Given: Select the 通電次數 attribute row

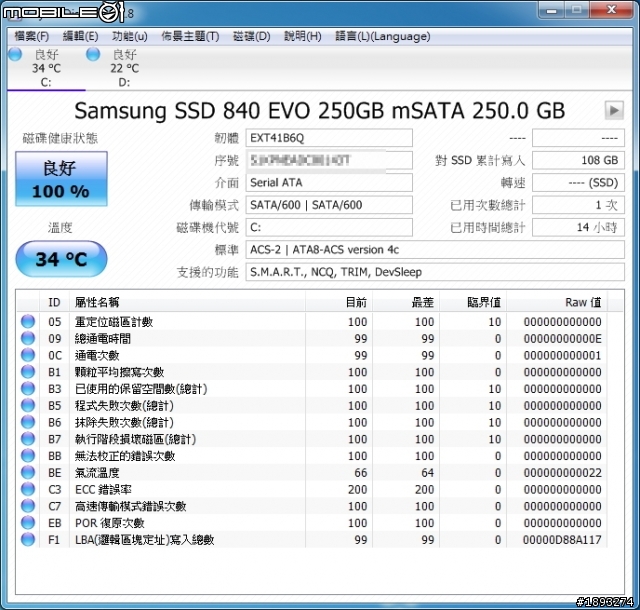Looking at the screenshot, I should (x=312, y=355).
